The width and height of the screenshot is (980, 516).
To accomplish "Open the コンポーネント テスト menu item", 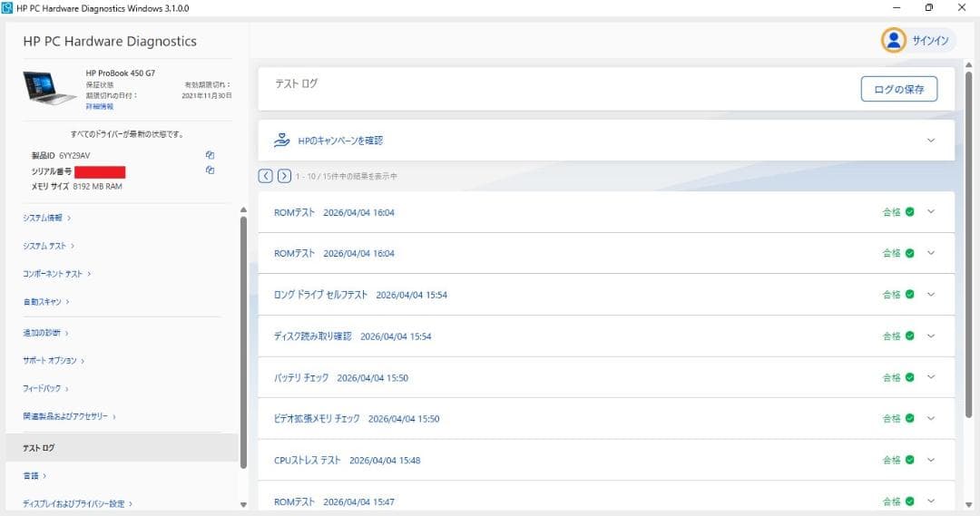I will pyautogui.click(x=56, y=274).
